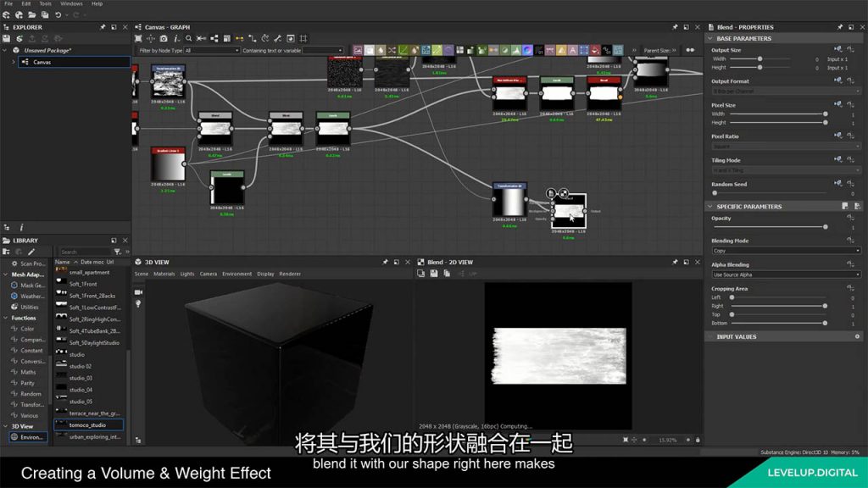Open the Renderer menu in 3D View

(290, 274)
